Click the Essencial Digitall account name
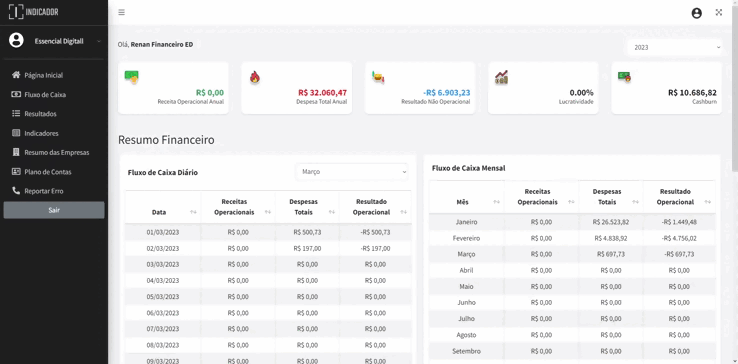The width and height of the screenshot is (738, 364). [59, 41]
